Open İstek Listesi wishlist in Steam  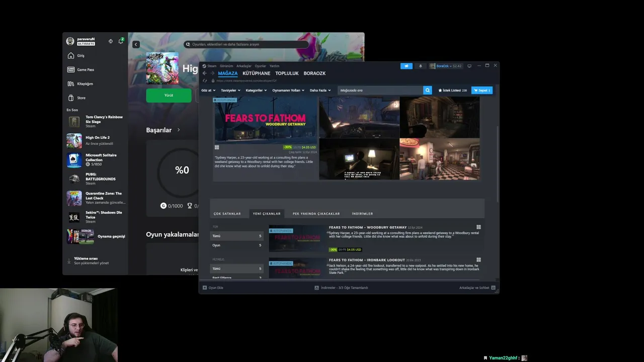pyautogui.click(x=452, y=90)
